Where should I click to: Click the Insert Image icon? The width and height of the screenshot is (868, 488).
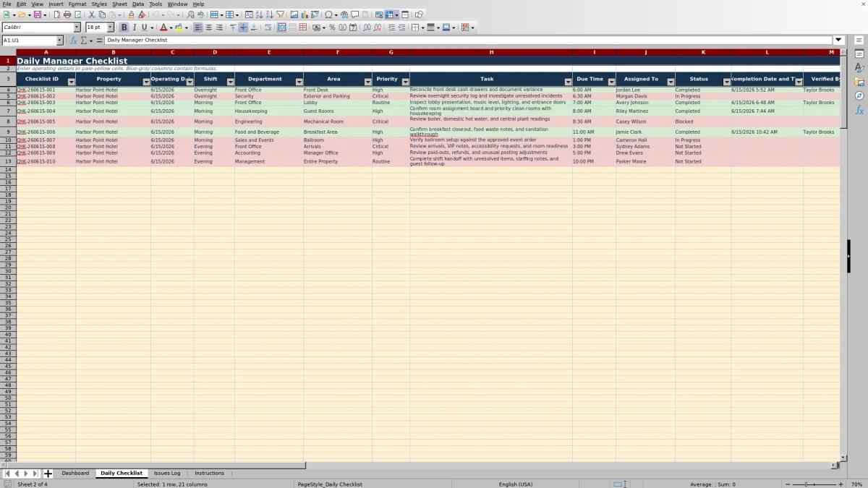click(x=294, y=14)
